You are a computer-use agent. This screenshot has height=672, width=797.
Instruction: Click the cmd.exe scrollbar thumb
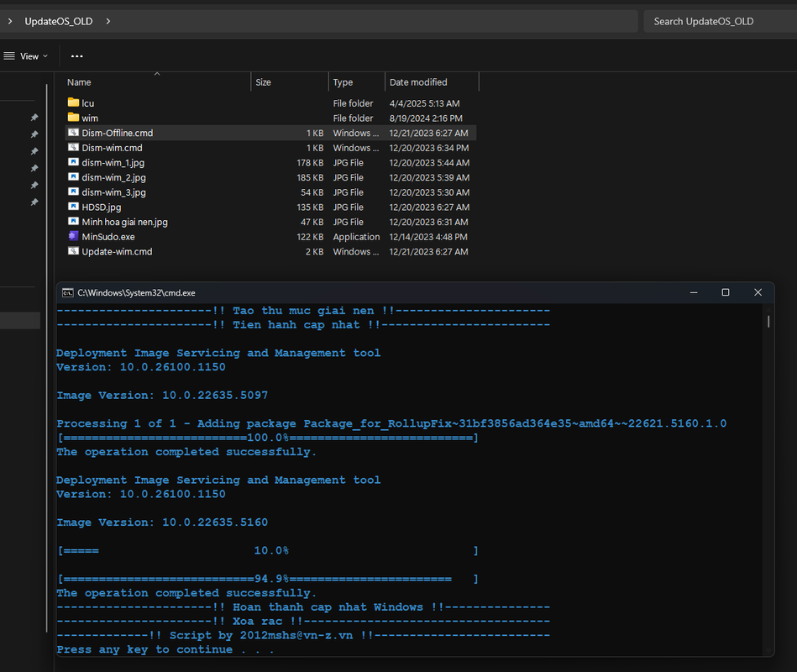768,321
